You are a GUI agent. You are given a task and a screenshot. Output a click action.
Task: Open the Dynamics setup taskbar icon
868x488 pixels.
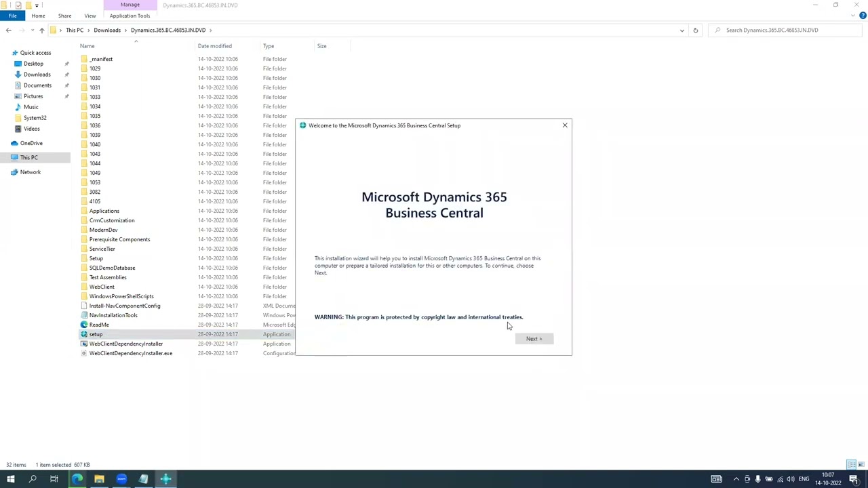[x=165, y=479]
